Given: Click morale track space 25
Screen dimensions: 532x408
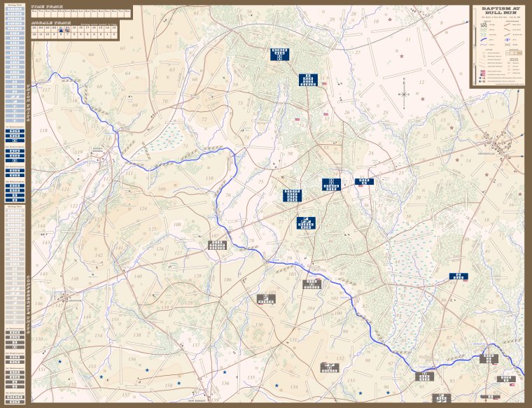Looking at the screenshot, I should coord(34,28).
